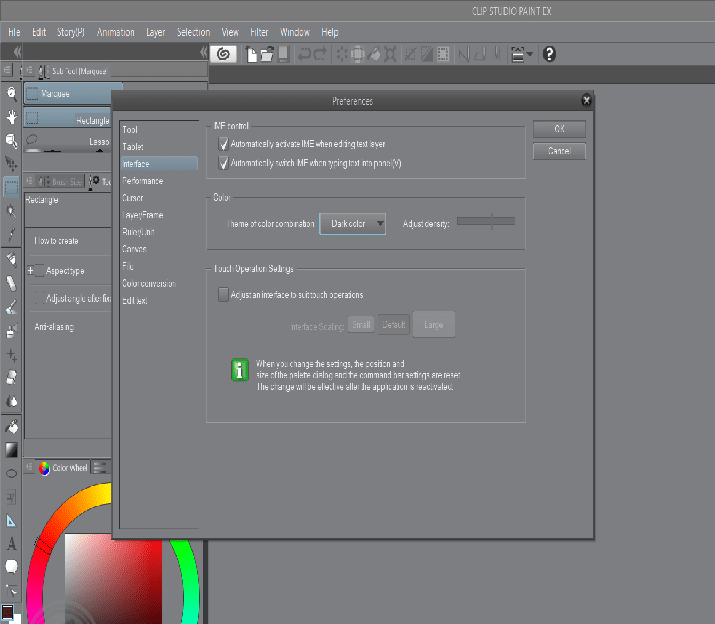Expand the Aspect type plus expander

point(31,271)
